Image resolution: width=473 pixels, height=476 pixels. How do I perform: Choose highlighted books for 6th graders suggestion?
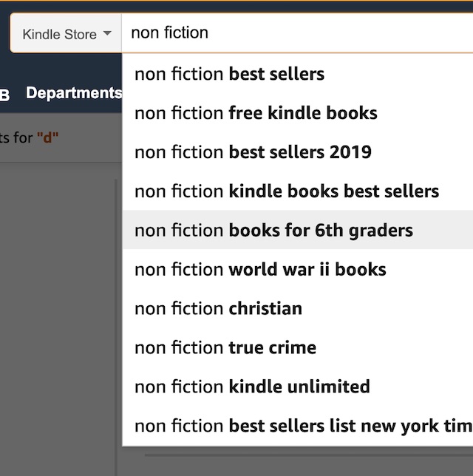pos(298,230)
